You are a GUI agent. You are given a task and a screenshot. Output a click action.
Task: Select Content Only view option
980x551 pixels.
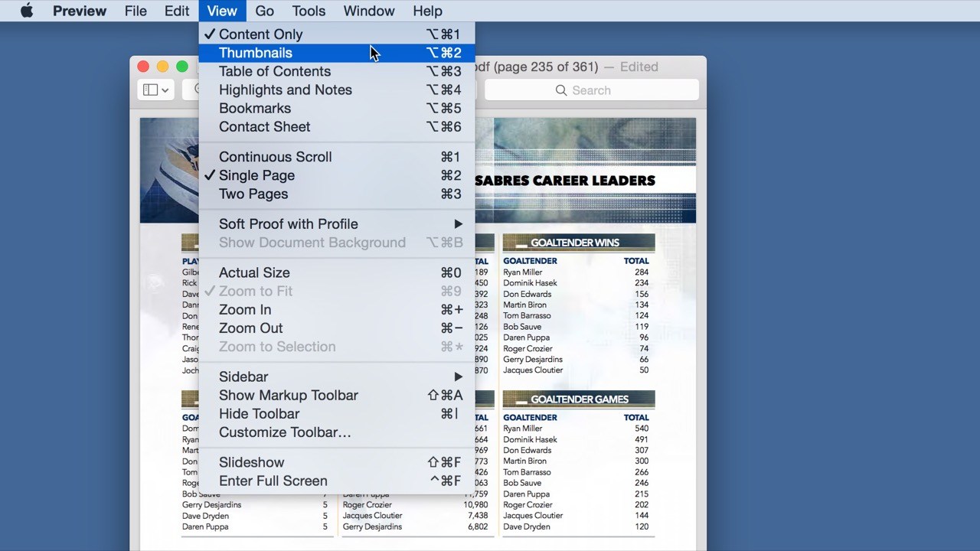click(337, 34)
